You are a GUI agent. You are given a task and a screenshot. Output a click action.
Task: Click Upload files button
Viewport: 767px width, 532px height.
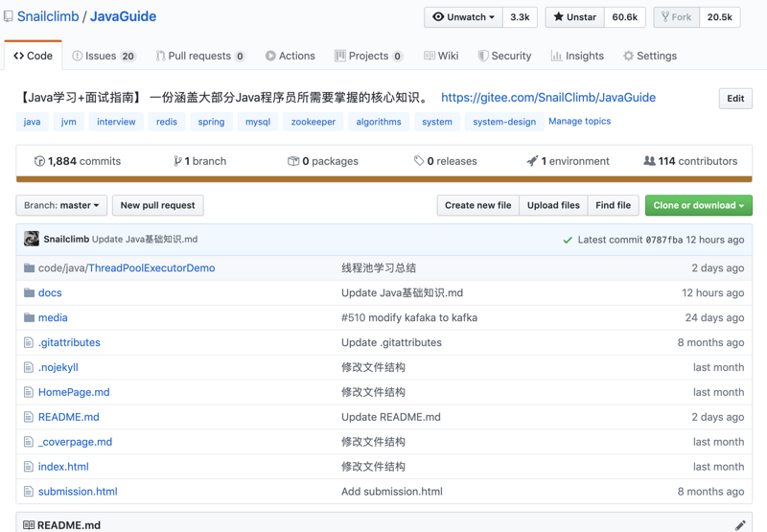tap(553, 205)
